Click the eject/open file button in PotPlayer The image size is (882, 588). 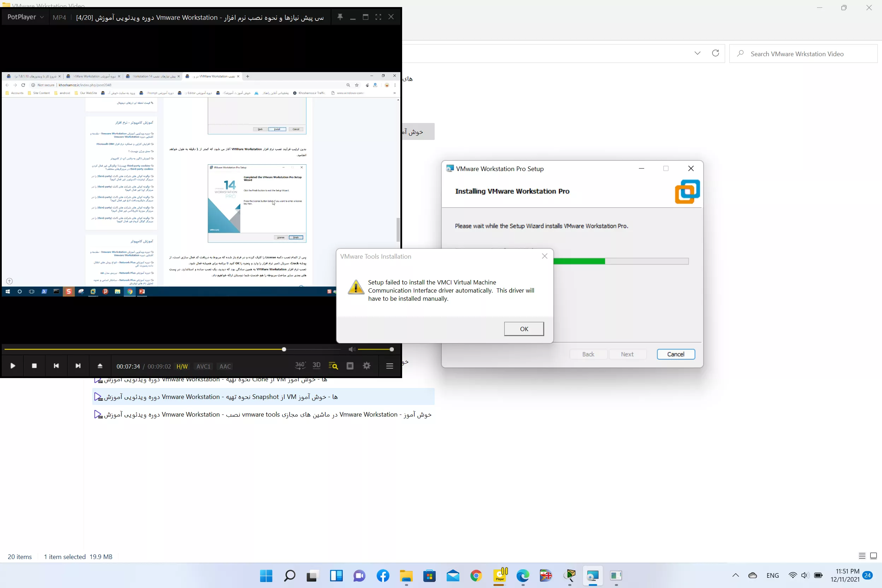point(100,366)
